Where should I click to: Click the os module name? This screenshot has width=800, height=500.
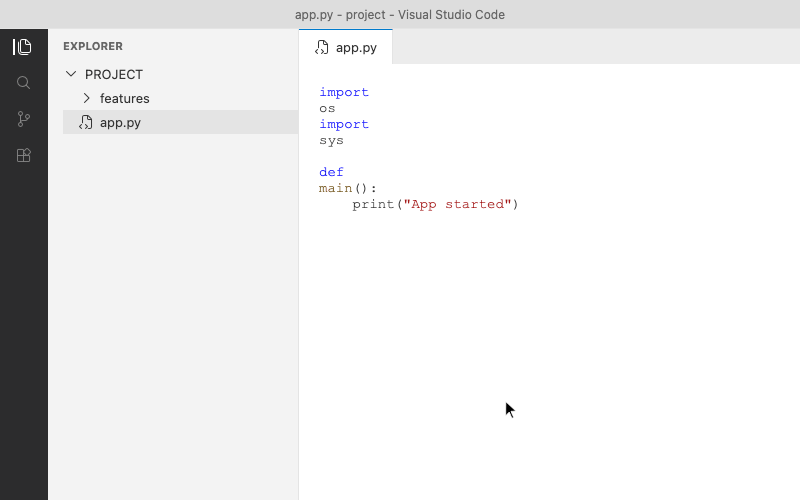click(x=327, y=108)
